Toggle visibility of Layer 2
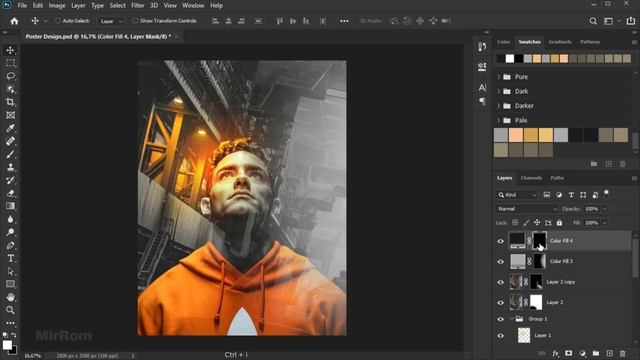Viewport: 640px width, 360px height. pyautogui.click(x=500, y=302)
